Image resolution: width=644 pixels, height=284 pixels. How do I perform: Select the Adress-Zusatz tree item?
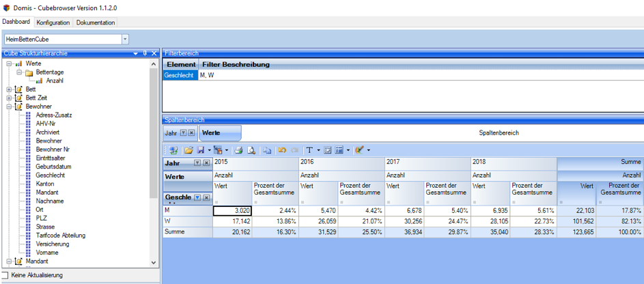pos(54,115)
